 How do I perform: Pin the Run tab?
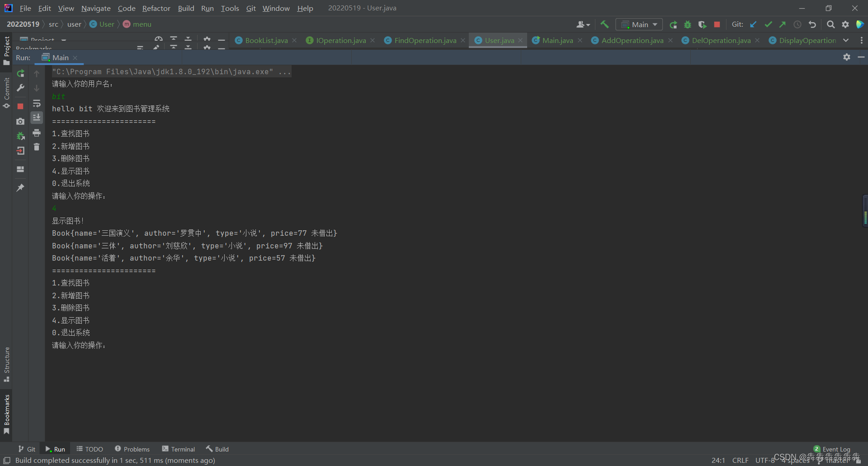coord(20,187)
